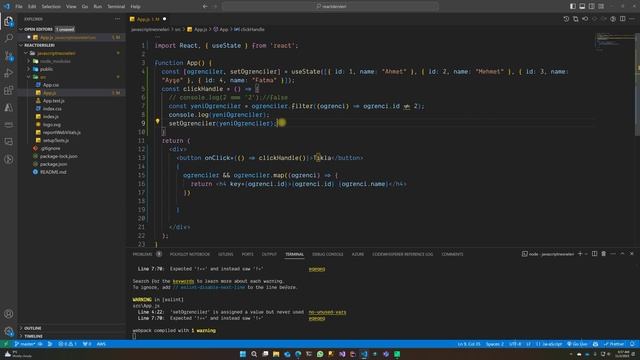Image resolution: width=640 pixels, height=360 pixels.
Task: Expand the public folder
Action: pyautogui.click(x=29, y=69)
